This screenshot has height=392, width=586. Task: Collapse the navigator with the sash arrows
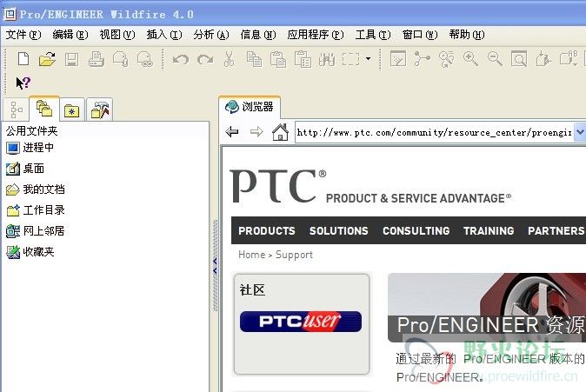(215, 266)
